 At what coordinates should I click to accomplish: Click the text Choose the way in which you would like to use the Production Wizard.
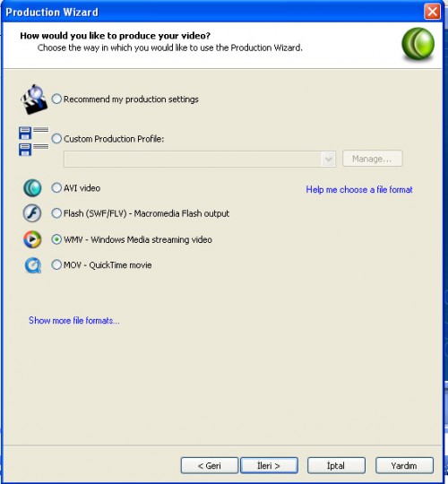pyautogui.click(x=170, y=48)
